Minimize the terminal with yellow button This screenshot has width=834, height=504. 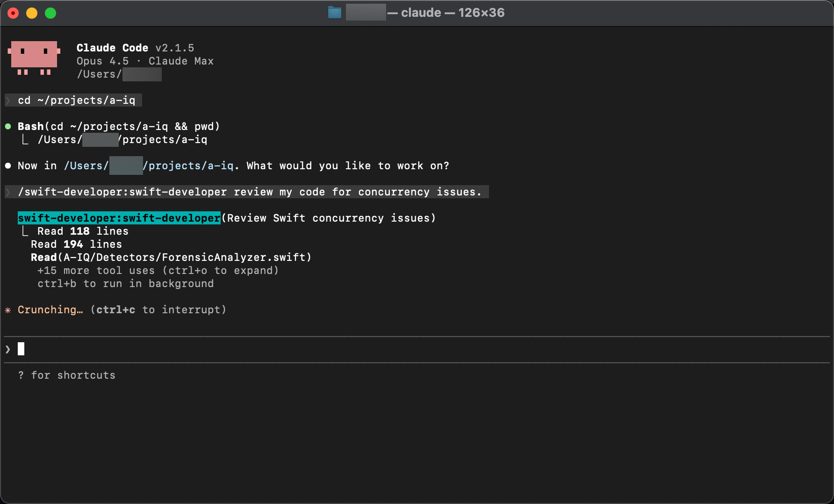[32, 13]
